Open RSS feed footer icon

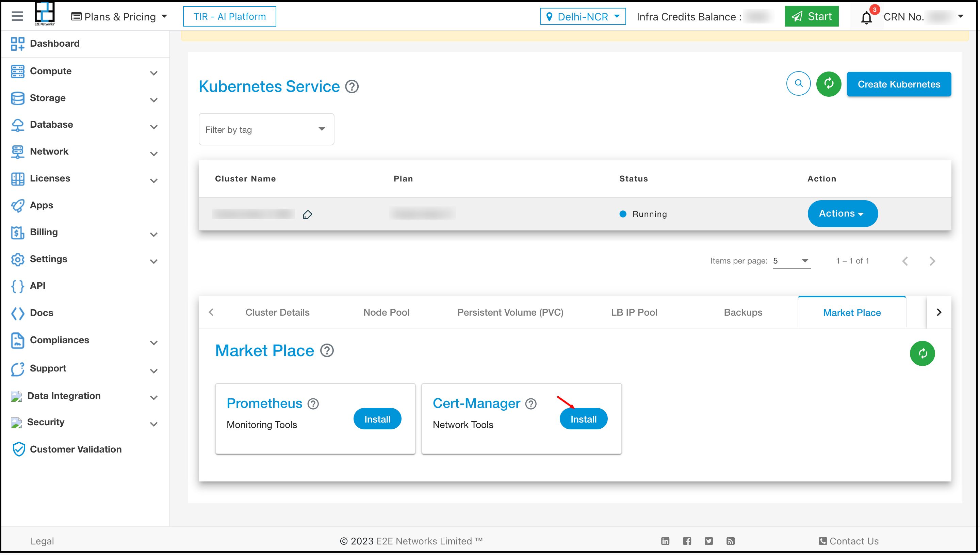tap(730, 541)
